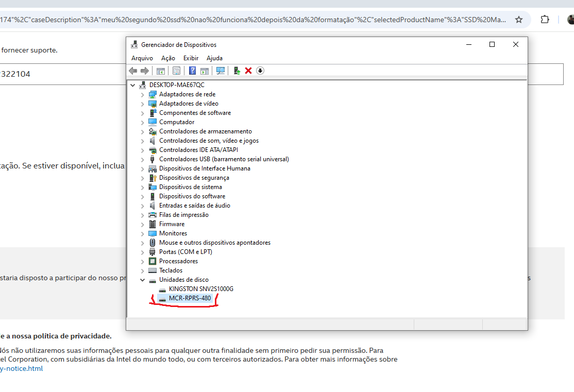Select KINGSTON SNV2S1000G disk entry
Image resolution: width=574 pixels, height=392 pixels.
click(201, 289)
